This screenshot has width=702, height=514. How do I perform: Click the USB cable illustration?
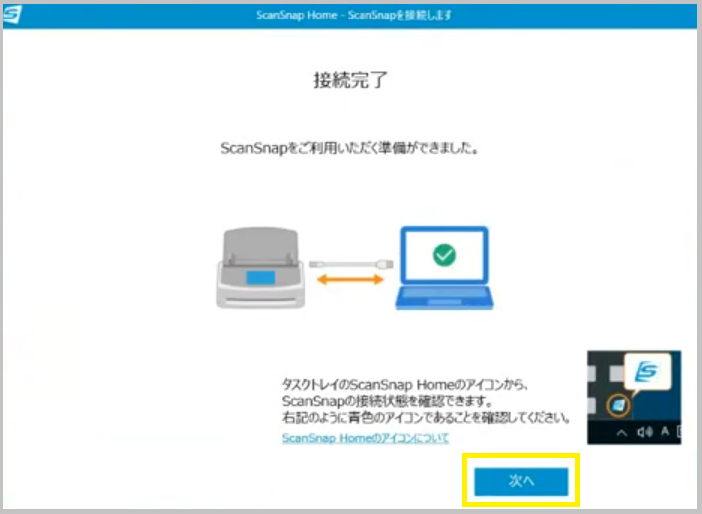[351, 264]
